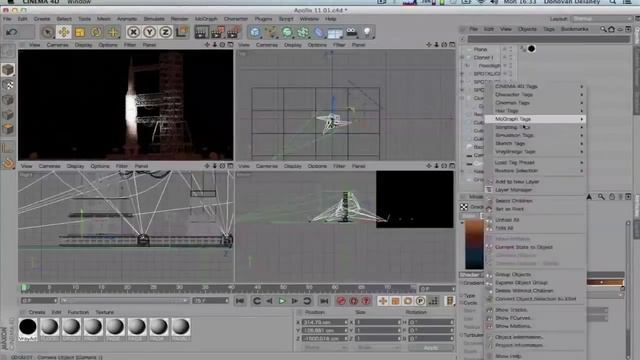Viewport: 640px width, 360px height.
Task: Select the checkered Texture mode icon
Action: 8,85
